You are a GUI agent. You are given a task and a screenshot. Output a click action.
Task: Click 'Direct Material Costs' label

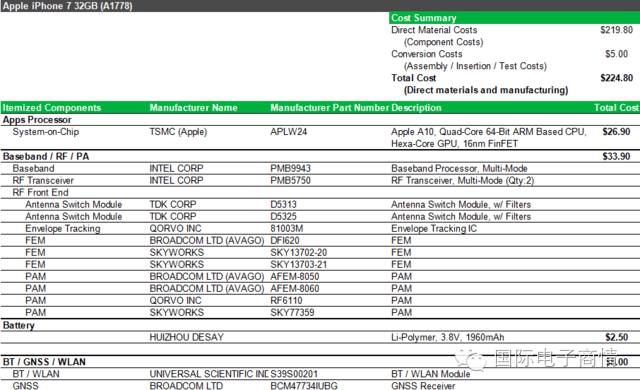(x=434, y=30)
